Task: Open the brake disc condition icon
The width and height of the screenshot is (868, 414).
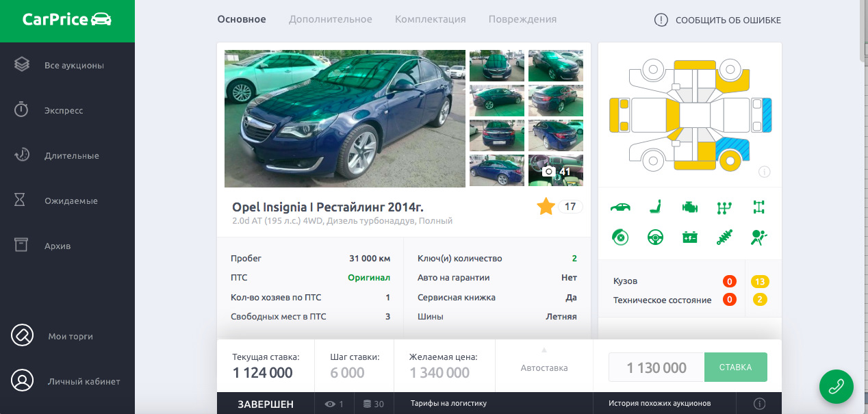Action: click(620, 237)
